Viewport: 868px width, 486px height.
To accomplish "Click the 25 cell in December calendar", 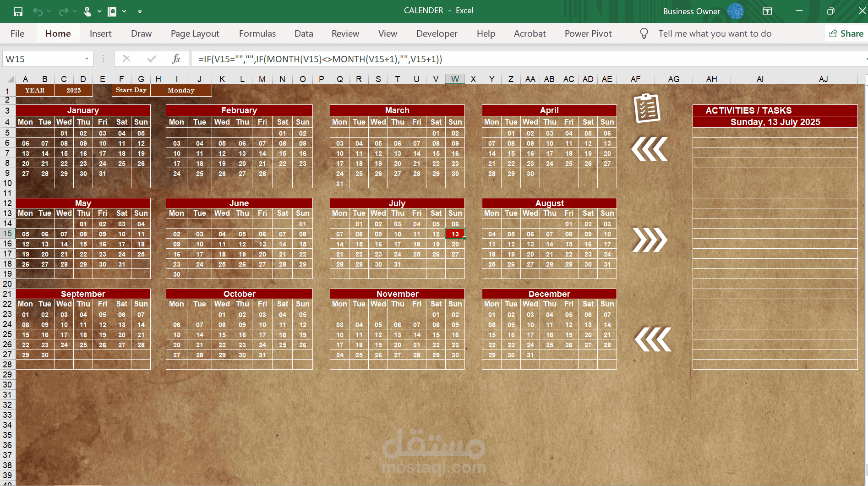I will click(549, 344).
